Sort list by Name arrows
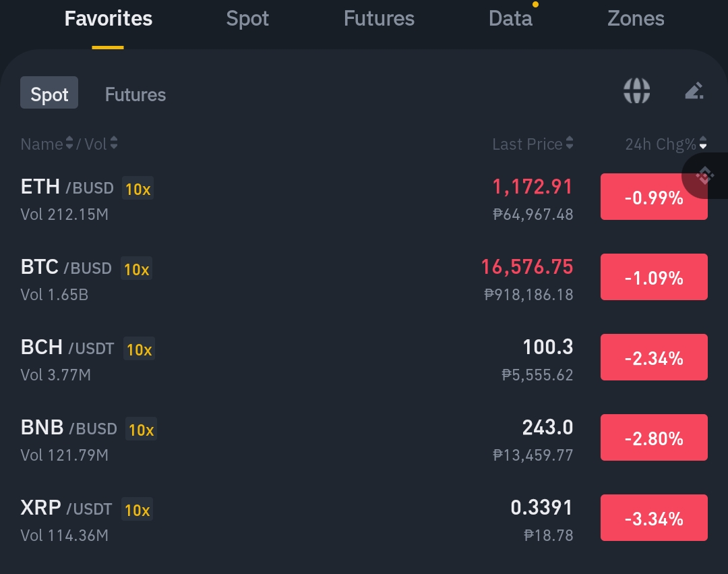 pos(69,143)
